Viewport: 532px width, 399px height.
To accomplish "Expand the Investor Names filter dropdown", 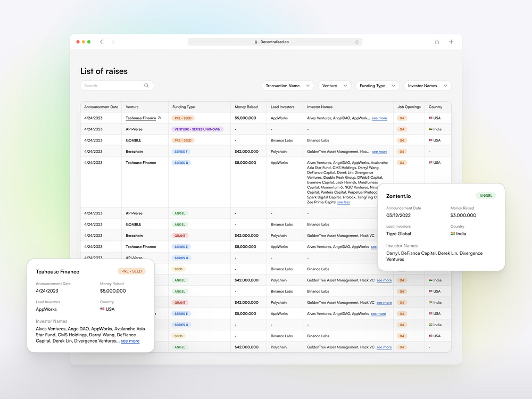I will pyautogui.click(x=428, y=86).
